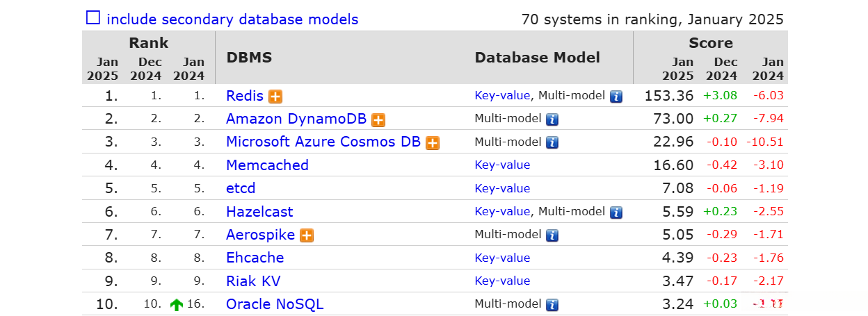This screenshot has height=316, width=868.
Task: Click the Key-value model link in Memcached row
Action: [502, 165]
